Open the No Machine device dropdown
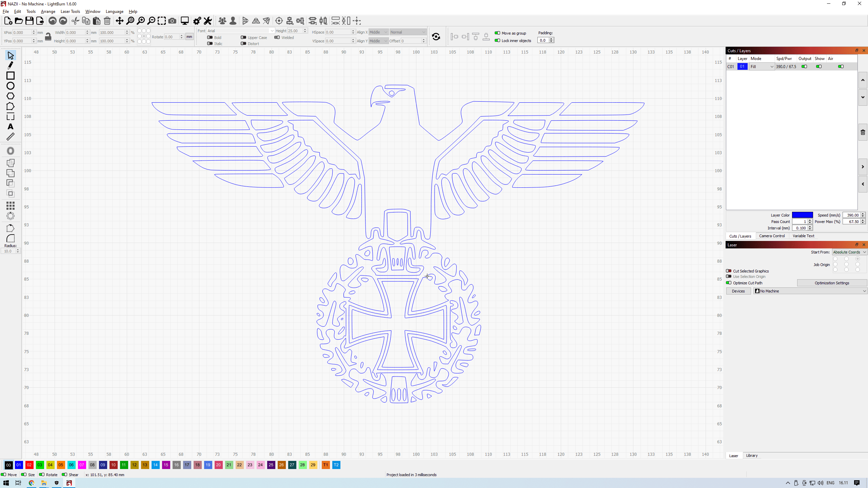 pos(810,291)
